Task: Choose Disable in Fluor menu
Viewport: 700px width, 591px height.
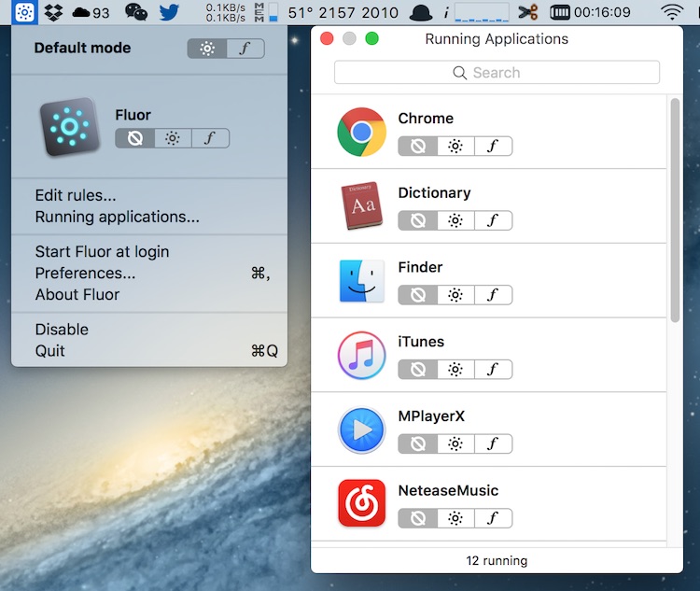Action: click(149, 330)
